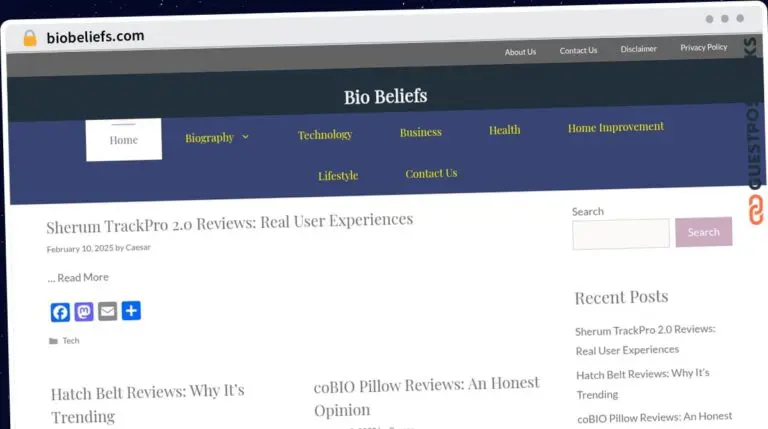Open Contact Us in the top bar
The image size is (768, 429).
pos(578,50)
